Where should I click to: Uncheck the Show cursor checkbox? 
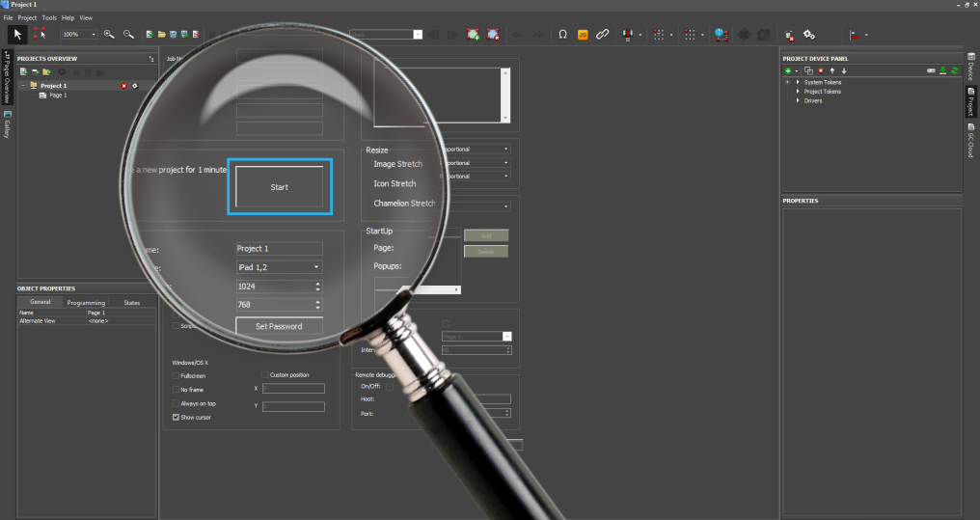(x=176, y=417)
